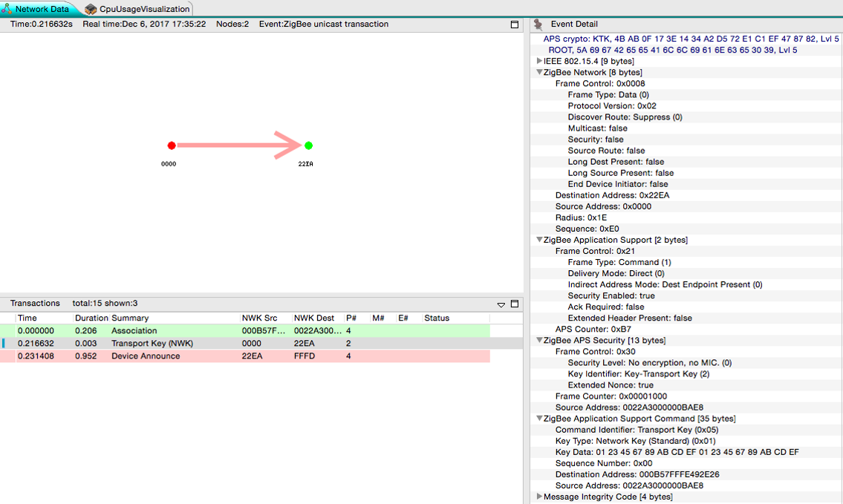Click the CpuUsageVisualization chip icon
The width and height of the screenshot is (843, 504).
(x=91, y=9)
